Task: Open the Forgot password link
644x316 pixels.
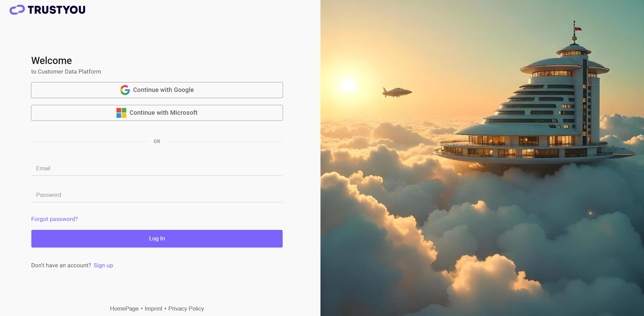Action: tap(54, 219)
